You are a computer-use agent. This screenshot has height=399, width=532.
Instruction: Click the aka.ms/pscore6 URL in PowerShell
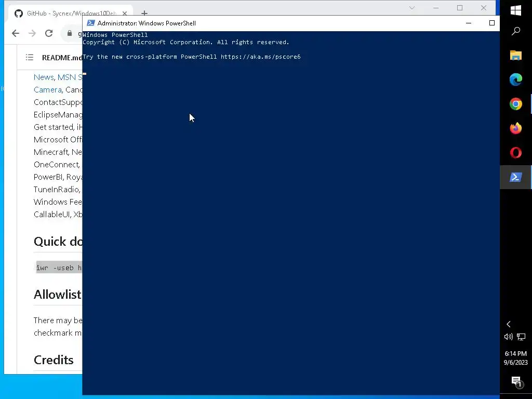(261, 57)
